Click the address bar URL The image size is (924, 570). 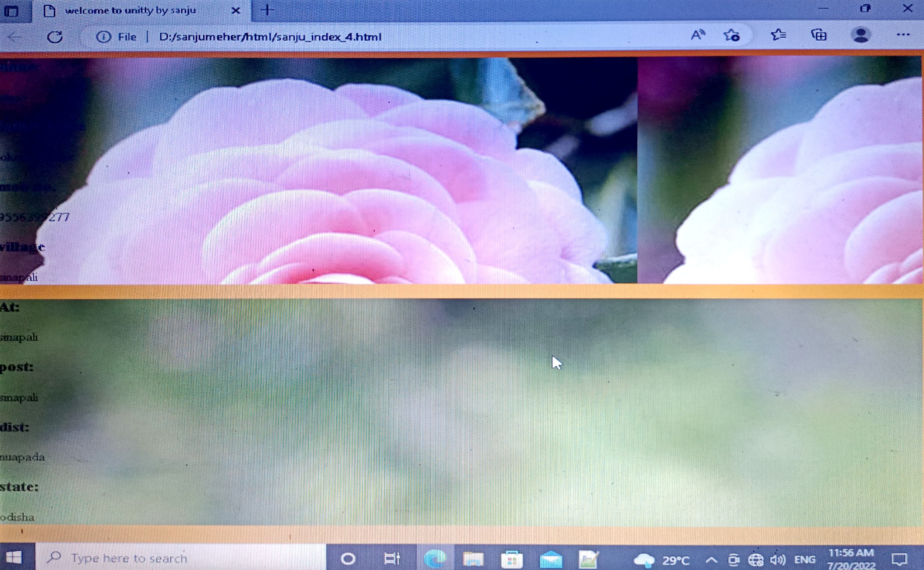270,37
